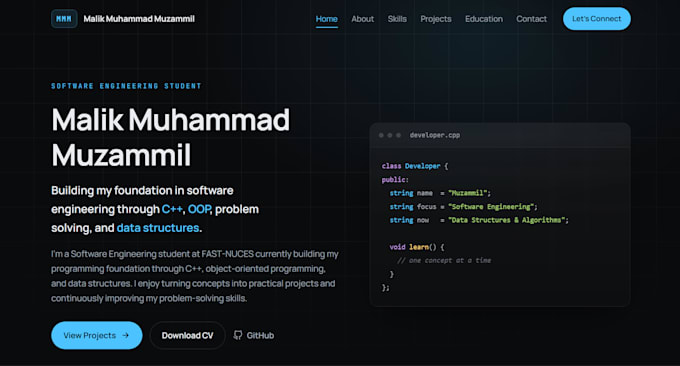
Task: Click the View Projects button
Action: click(97, 335)
